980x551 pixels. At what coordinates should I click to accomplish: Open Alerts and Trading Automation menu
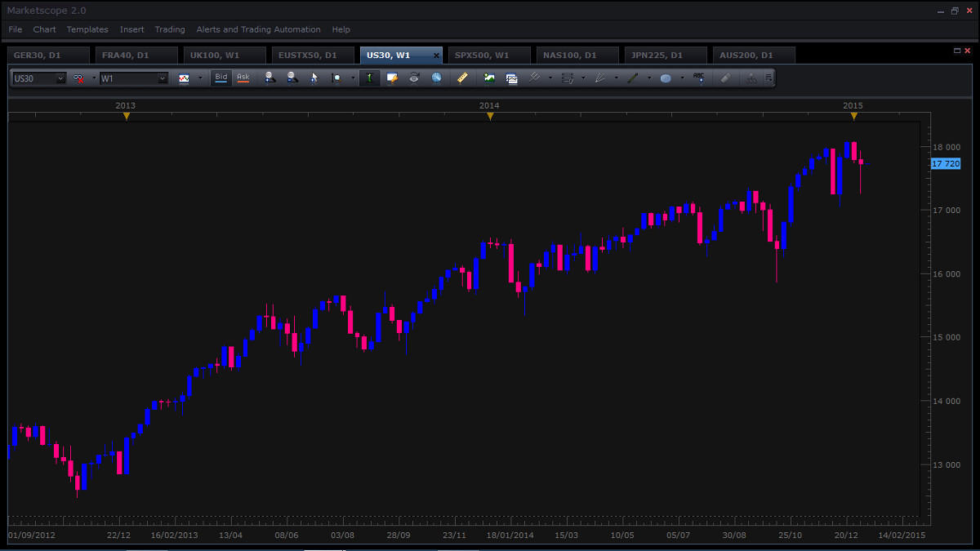tap(259, 29)
